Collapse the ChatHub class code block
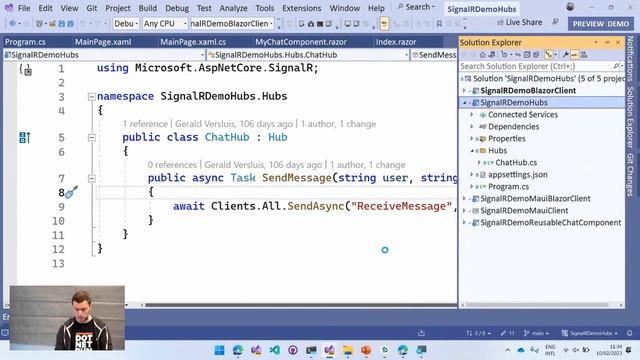The image size is (640, 360). (92, 138)
